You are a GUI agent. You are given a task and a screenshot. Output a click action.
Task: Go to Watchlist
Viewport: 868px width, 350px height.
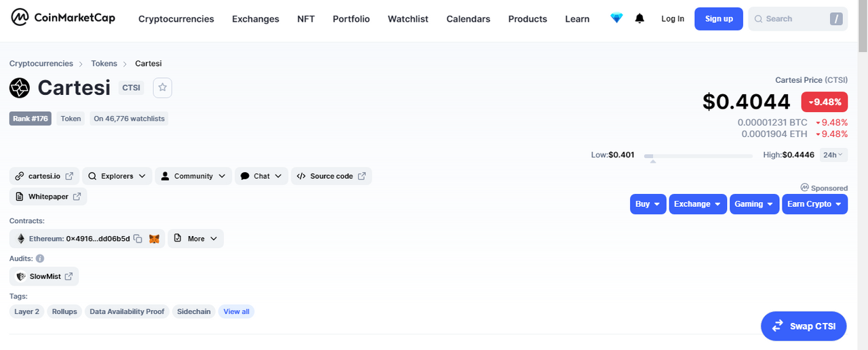click(x=408, y=19)
